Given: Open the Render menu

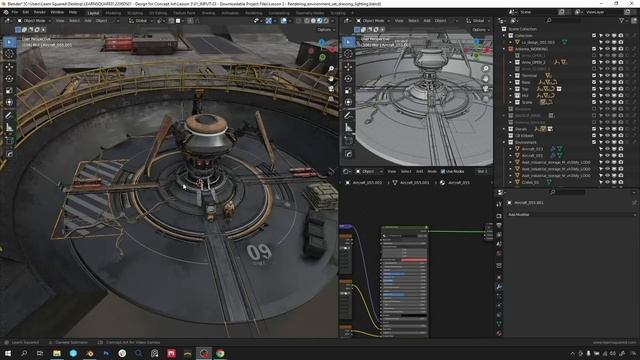Looking at the screenshot, I should tap(40, 12).
